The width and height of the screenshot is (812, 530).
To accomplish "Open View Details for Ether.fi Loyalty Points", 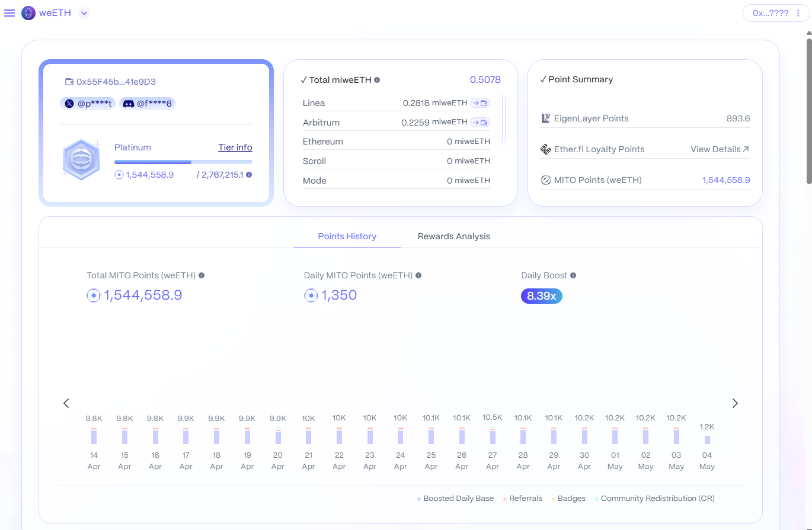I will pyautogui.click(x=720, y=149).
